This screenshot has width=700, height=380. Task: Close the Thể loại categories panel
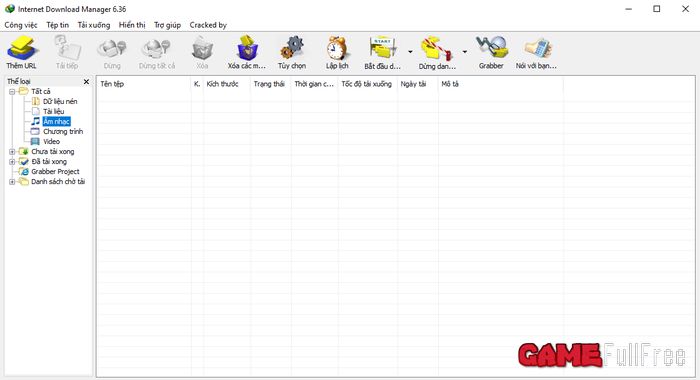pyautogui.click(x=86, y=82)
